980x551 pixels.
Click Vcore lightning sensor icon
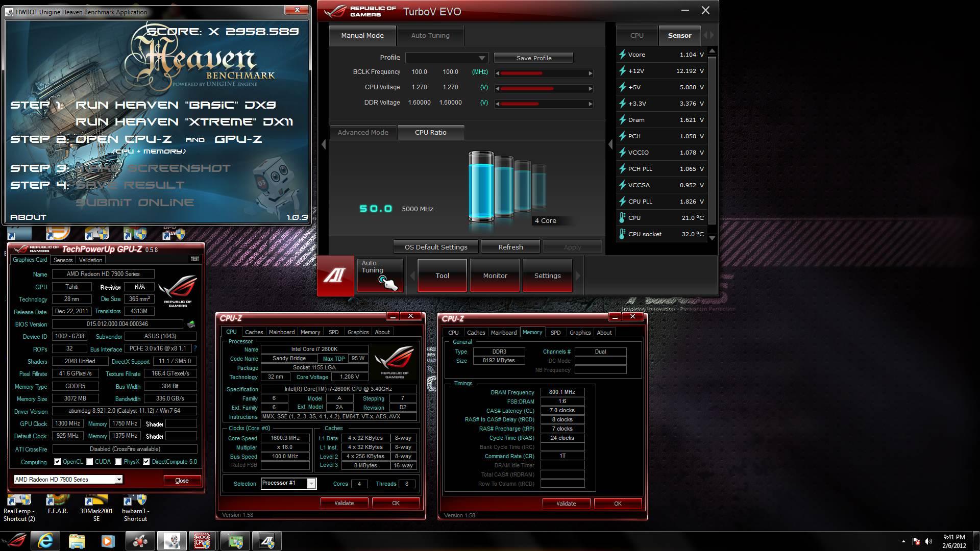pos(622,54)
